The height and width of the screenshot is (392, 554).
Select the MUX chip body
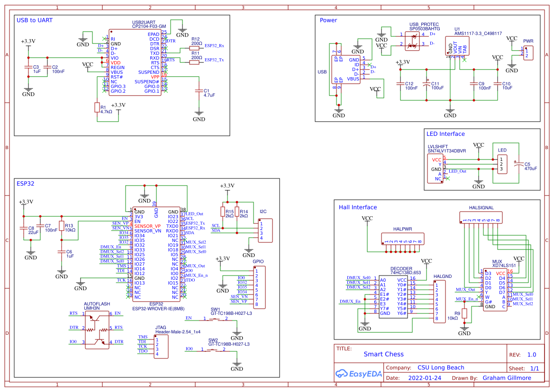[x=495, y=290]
